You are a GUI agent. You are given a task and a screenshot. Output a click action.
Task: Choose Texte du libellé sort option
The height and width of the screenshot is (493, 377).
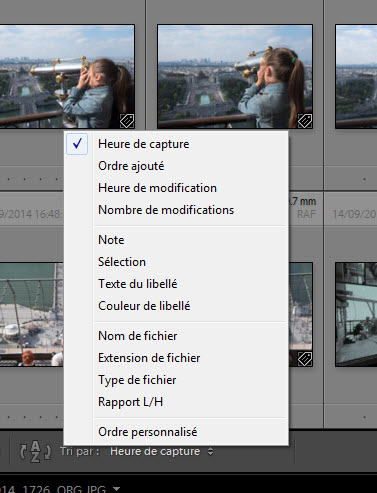(176, 284)
